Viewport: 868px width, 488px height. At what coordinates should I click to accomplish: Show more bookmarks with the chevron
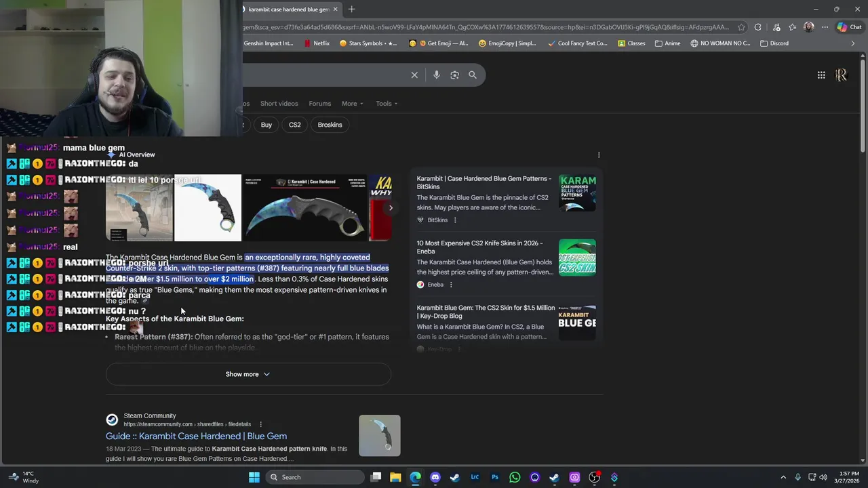[x=853, y=43]
